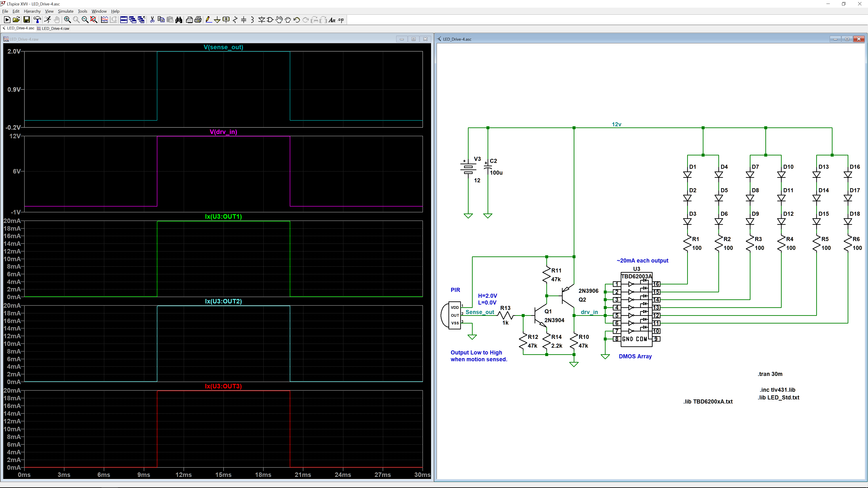Click the .lib TBD6200xA.txt directive
This screenshot has height=488, width=868.
(x=708, y=401)
